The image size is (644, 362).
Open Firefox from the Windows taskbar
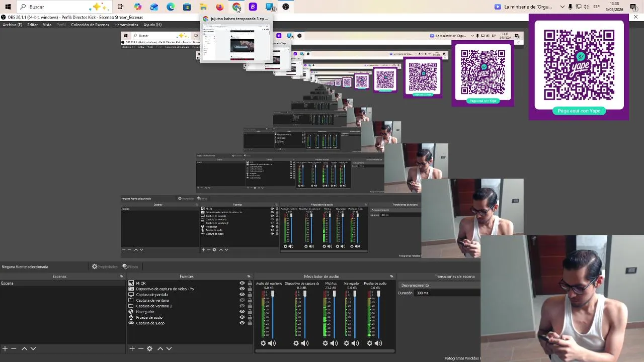(x=220, y=7)
